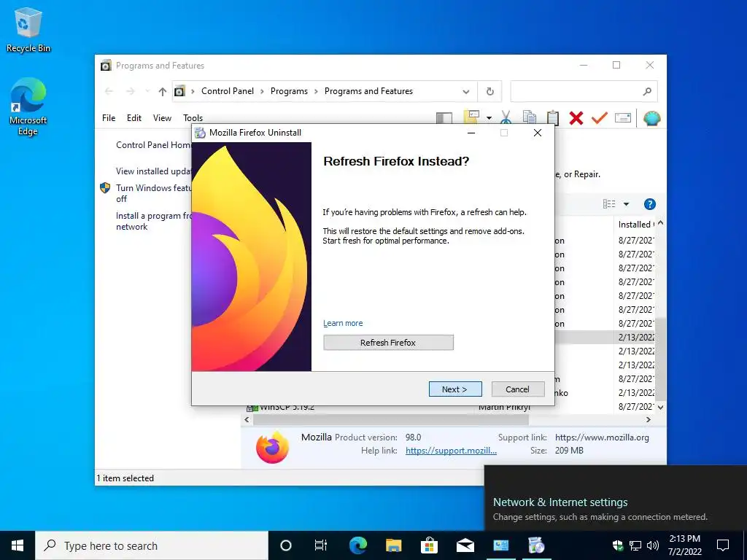Screen dimensions: 747x560
Task: Open Classic Shell settings shell icon
Action: (651, 117)
